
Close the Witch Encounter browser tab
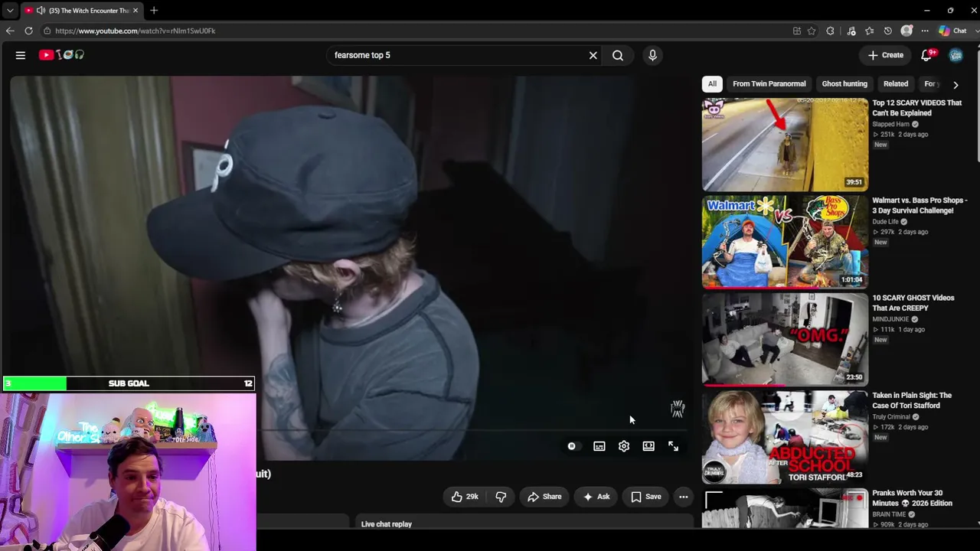pos(136,11)
